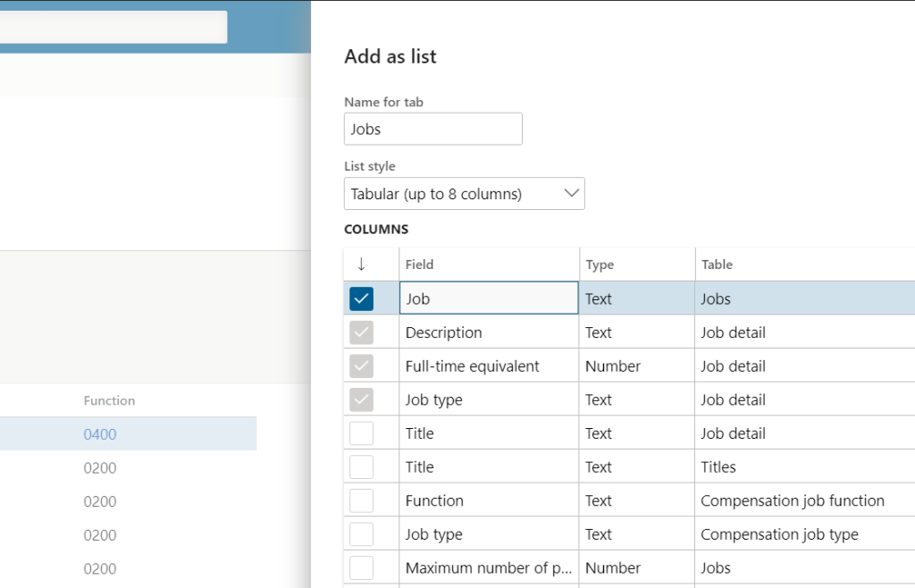Enable the Maximum number of positions checkbox
Image resolution: width=915 pixels, height=588 pixels.
point(361,568)
